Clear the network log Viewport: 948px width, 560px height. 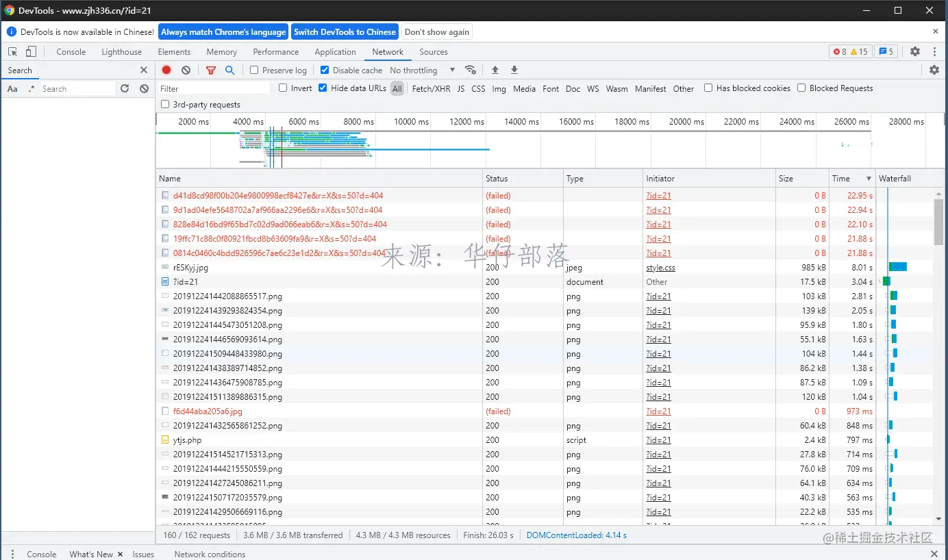pos(186,70)
